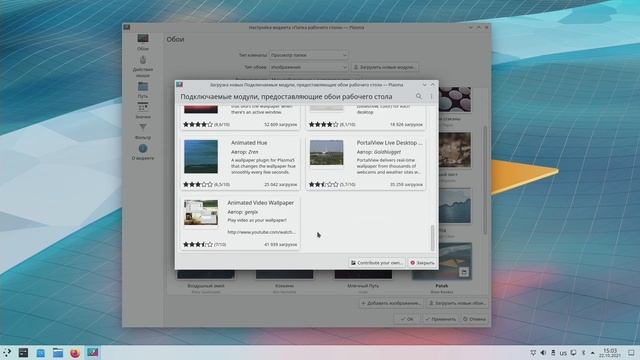Open Фильтр section in settings sidebar
640x360 pixels.
point(143,131)
